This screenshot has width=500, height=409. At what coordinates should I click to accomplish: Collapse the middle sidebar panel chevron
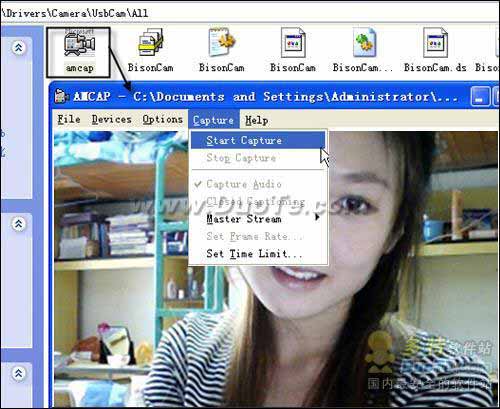tap(19, 224)
